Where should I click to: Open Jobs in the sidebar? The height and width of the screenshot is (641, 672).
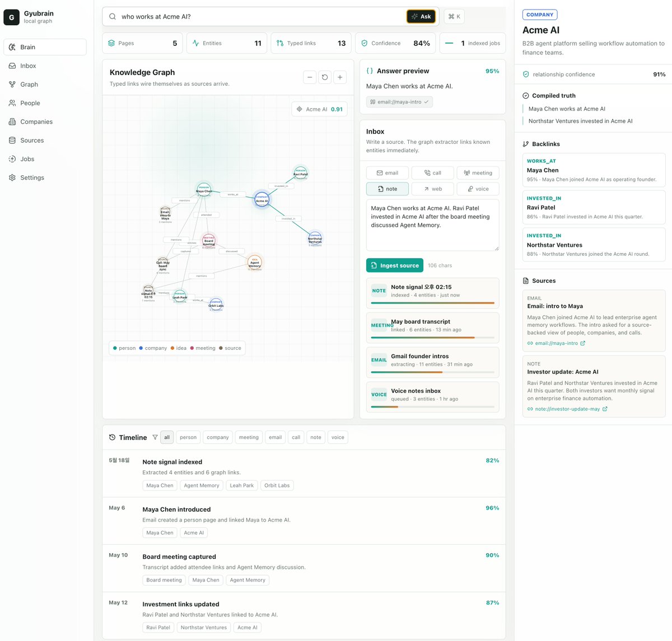pyautogui.click(x=45, y=159)
